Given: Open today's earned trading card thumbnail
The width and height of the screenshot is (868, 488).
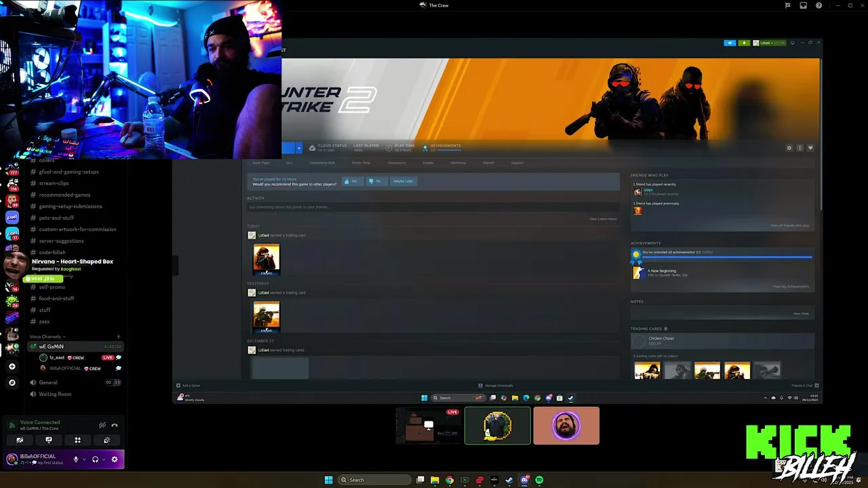Looking at the screenshot, I should [x=266, y=259].
